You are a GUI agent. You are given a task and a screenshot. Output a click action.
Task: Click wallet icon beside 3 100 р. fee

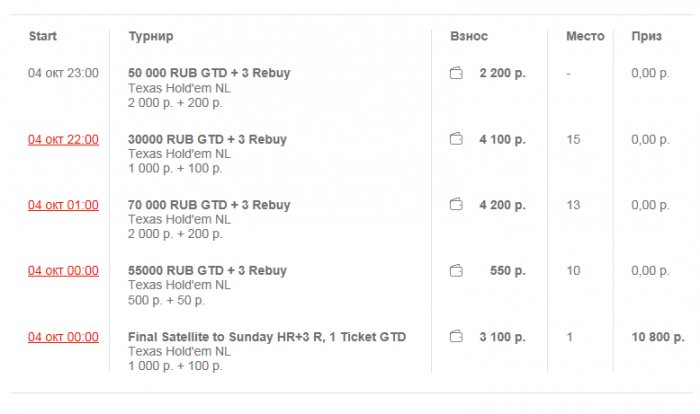[456, 336]
